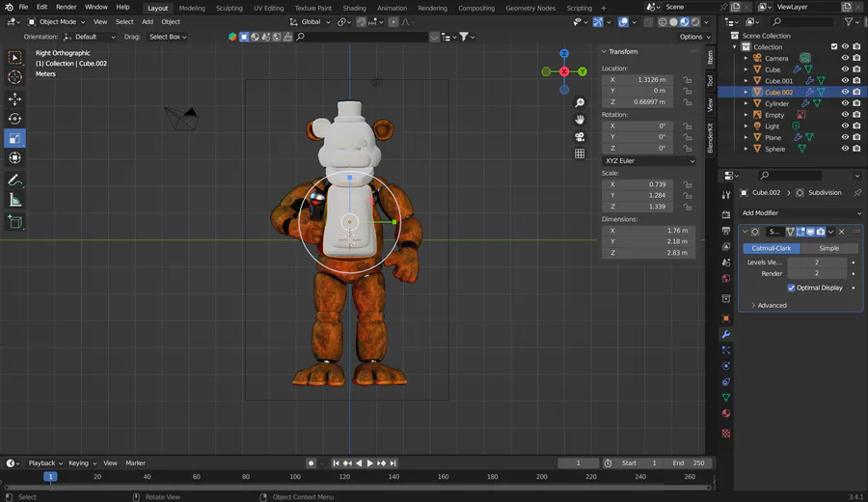Viewport: 868px width, 502px height.
Task: Open the Output properties tab icon
Action: [x=725, y=231]
